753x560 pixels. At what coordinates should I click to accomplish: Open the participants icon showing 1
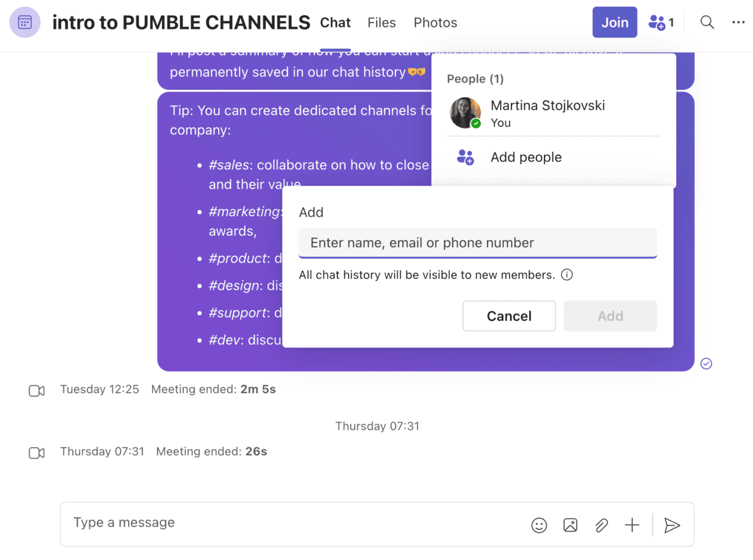click(x=661, y=23)
